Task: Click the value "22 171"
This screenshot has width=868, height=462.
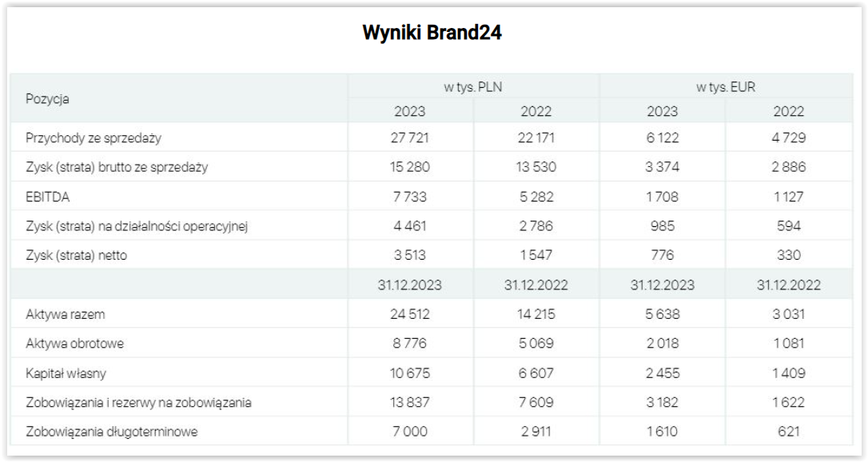Action: coord(536,137)
